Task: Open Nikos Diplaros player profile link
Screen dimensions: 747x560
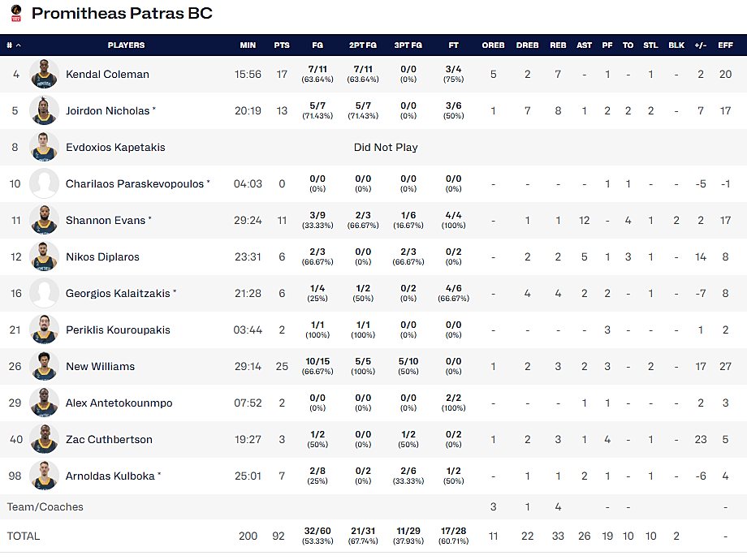Action: 102,256
